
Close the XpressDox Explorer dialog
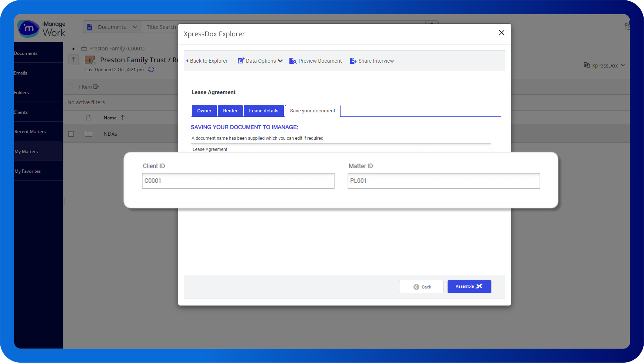tap(501, 33)
